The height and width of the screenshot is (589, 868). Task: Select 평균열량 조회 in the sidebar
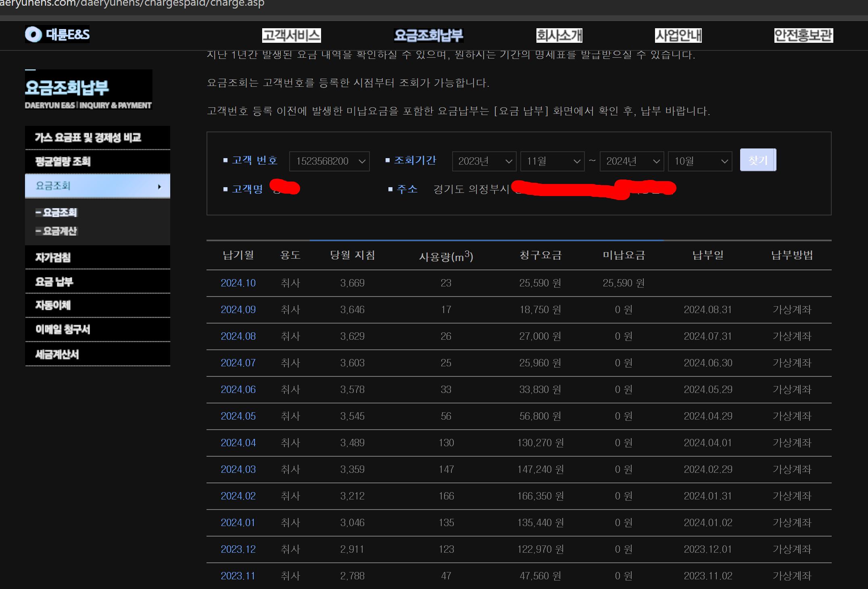pyautogui.click(x=63, y=162)
